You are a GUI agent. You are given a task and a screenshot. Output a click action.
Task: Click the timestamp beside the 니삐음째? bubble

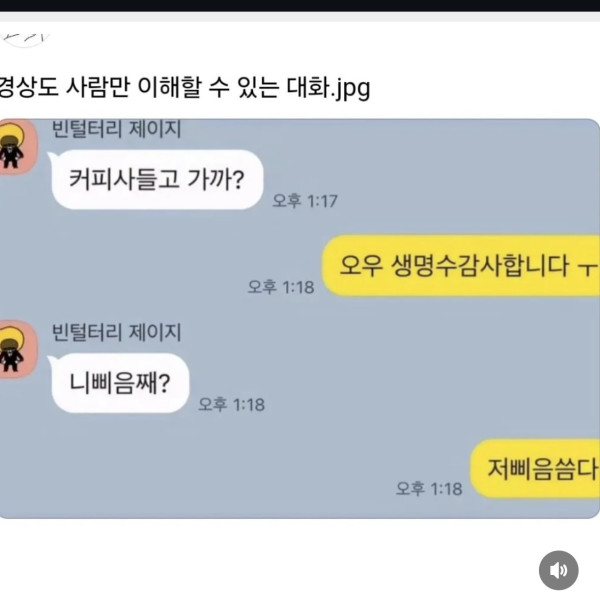click(x=232, y=404)
